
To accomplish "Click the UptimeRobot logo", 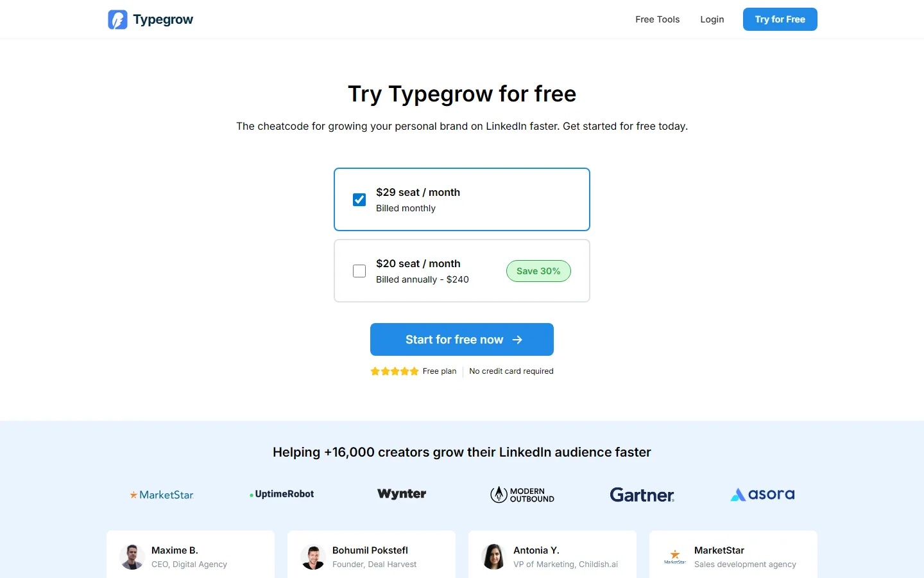I will pyautogui.click(x=282, y=494).
